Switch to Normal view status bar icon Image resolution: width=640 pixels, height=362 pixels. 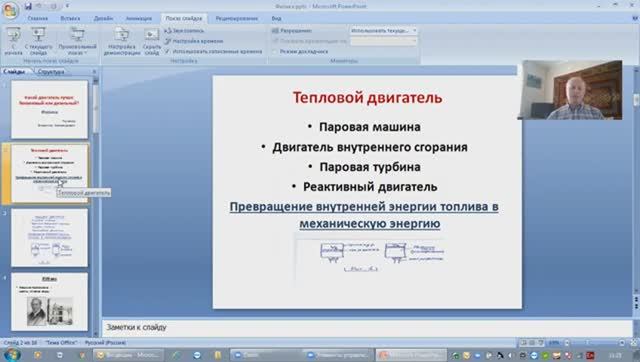pos(524,343)
